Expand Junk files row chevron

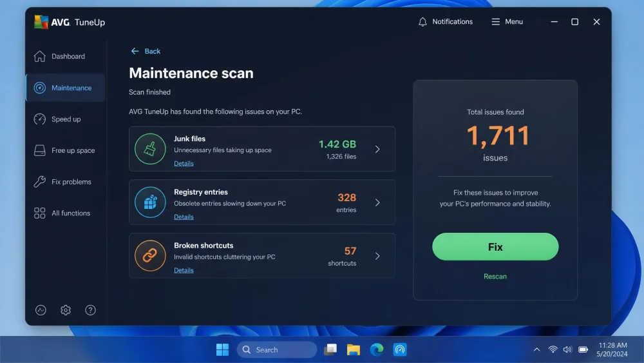pos(377,149)
